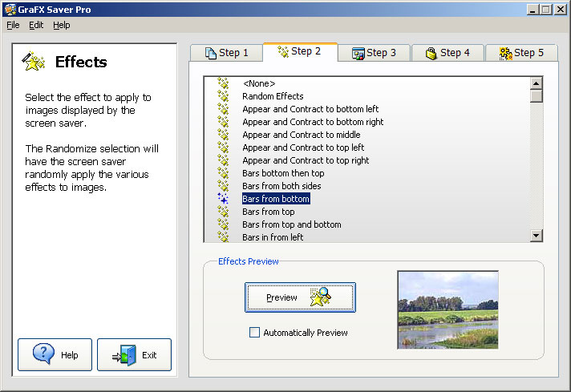This screenshot has width=571, height=392.
Task: Choose Bars from top and bottom effect
Action: pyautogui.click(x=292, y=224)
